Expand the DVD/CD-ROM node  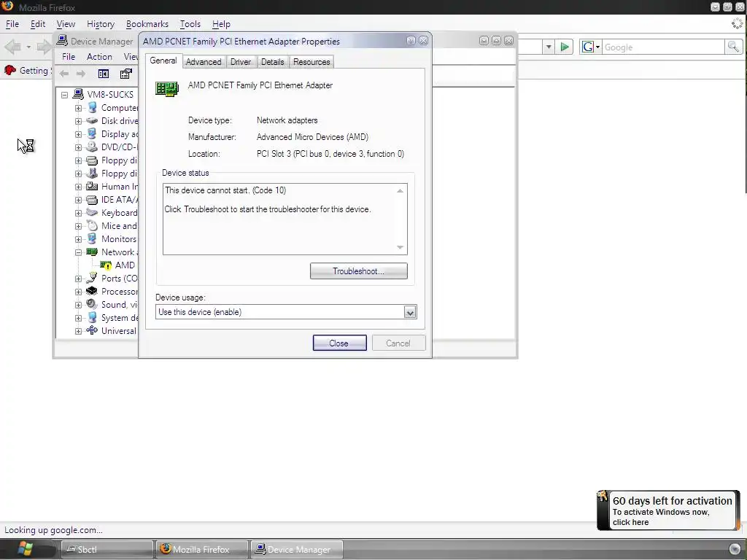tap(78, 147)
